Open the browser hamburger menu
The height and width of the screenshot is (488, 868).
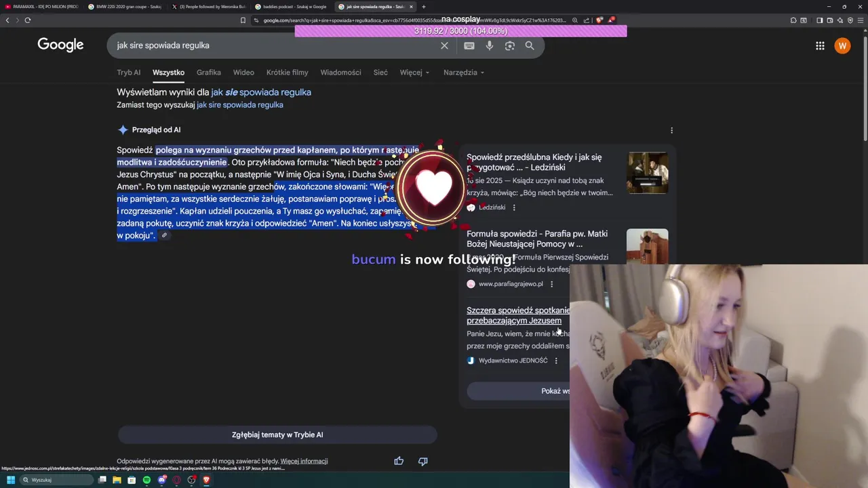pyautogui.click(x=861, y=20)
